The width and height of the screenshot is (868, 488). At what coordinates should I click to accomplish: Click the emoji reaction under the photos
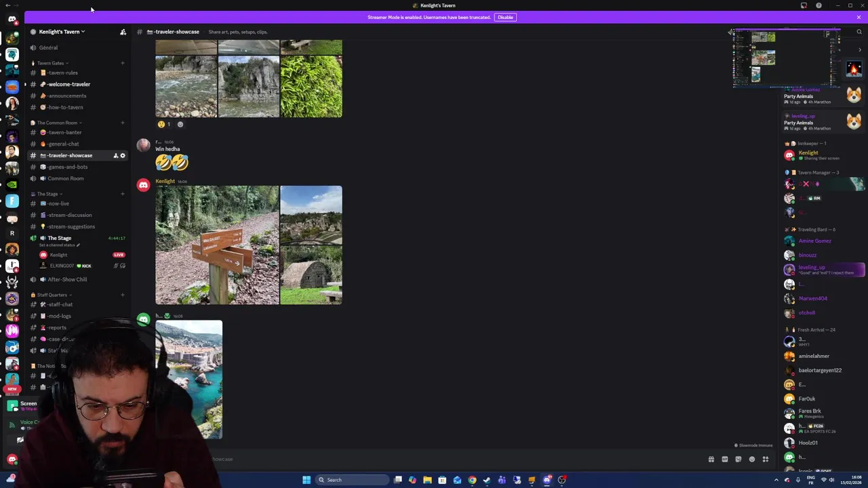coord(164,124)
